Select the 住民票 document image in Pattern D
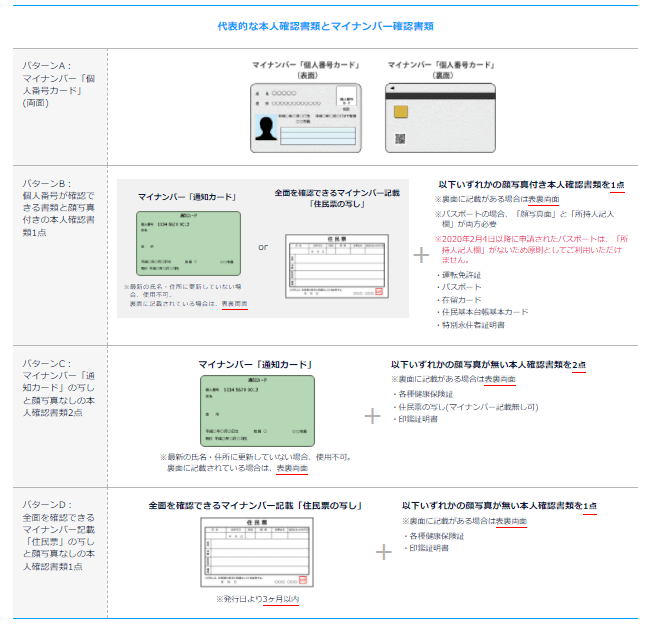Viewport: 651px width, 625px height. (257, 552)
